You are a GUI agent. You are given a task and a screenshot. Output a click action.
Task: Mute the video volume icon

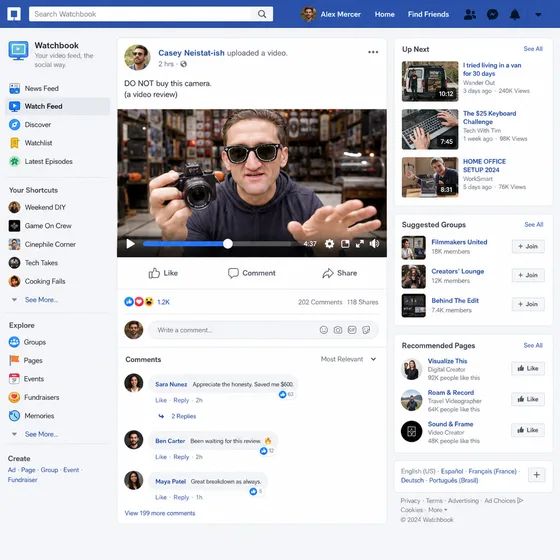tap(374, 244)
